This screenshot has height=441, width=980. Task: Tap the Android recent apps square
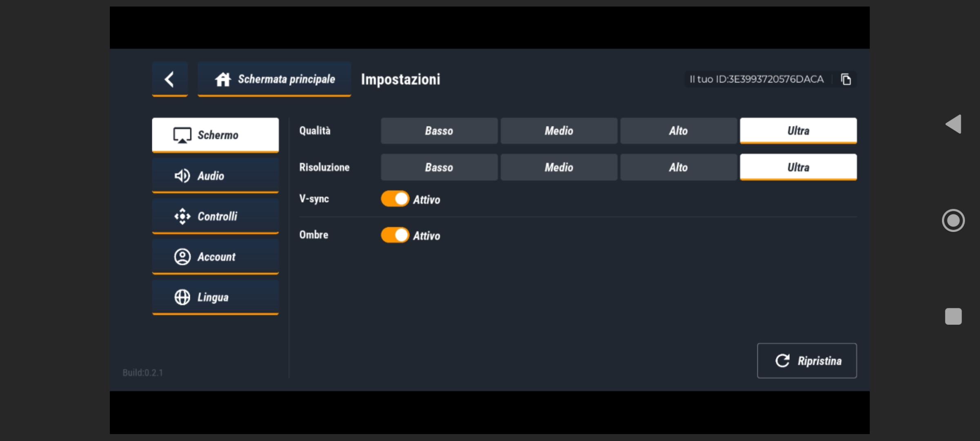tap(953, 316)
